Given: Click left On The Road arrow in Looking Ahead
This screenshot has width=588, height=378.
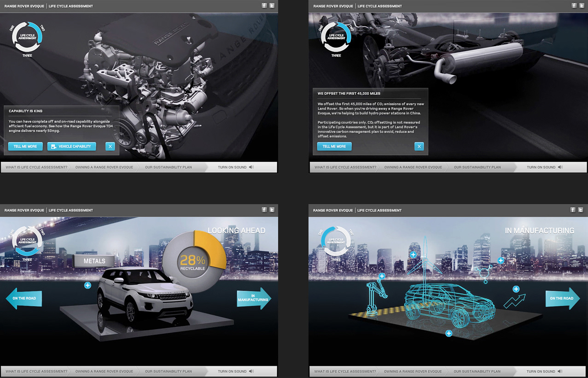Looking at the screenshot, I should click(24, 299).
